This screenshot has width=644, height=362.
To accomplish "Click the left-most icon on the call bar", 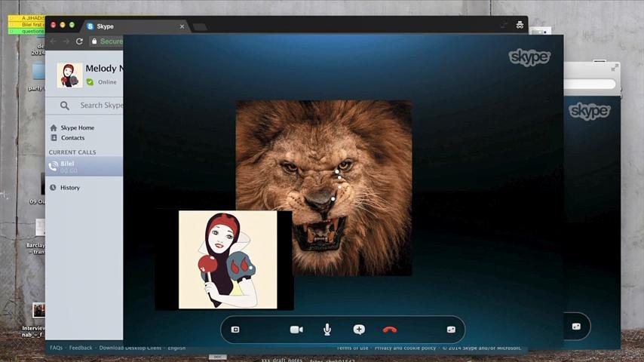I will click(235, 330).
